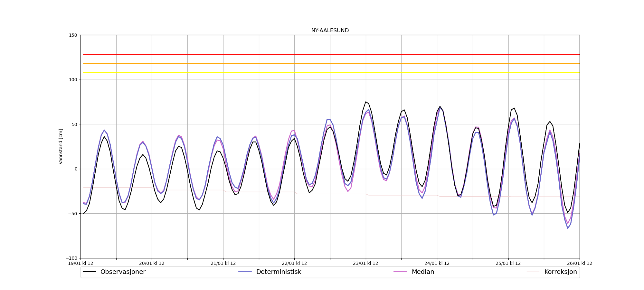Click the 23/01 kl 12 date tick label
Screen dimensions: 644x290
(x=365, y=264)
